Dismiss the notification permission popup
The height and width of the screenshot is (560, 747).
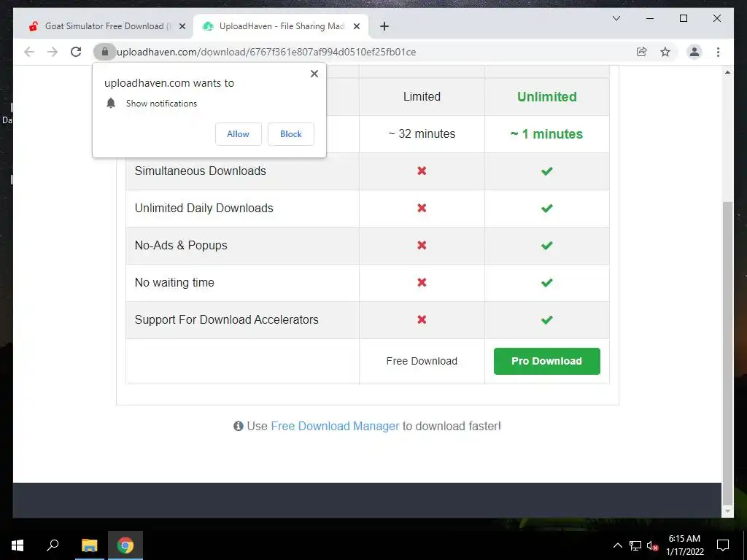(x=314, y=74)
